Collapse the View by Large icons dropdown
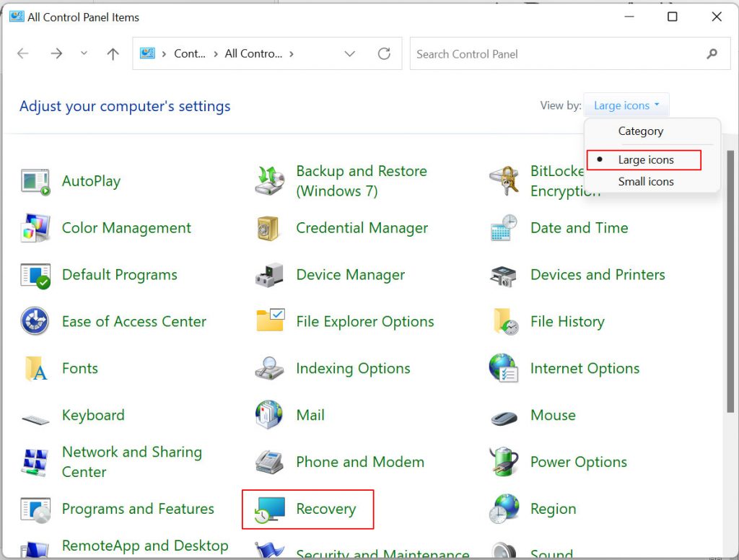 626,105
